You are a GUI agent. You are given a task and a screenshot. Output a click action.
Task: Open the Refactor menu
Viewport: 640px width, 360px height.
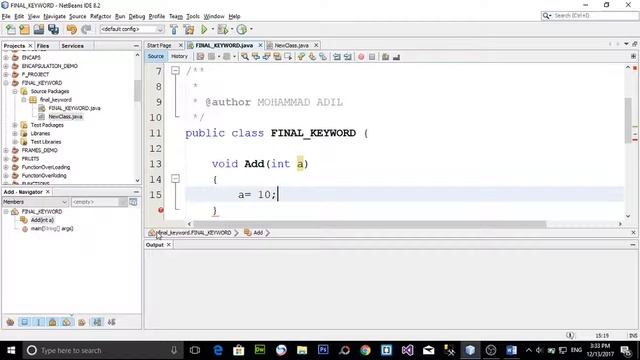point(100,16)
